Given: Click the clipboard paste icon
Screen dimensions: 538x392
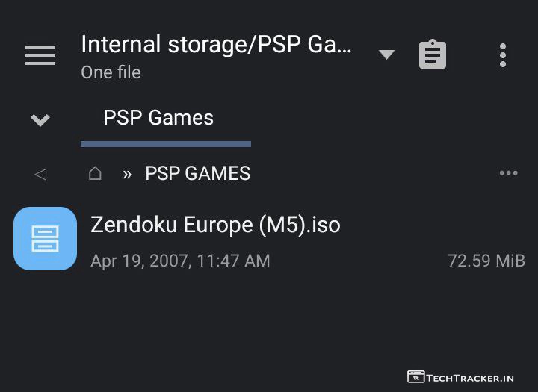Looking at the screenshot, I should (433, 55).
